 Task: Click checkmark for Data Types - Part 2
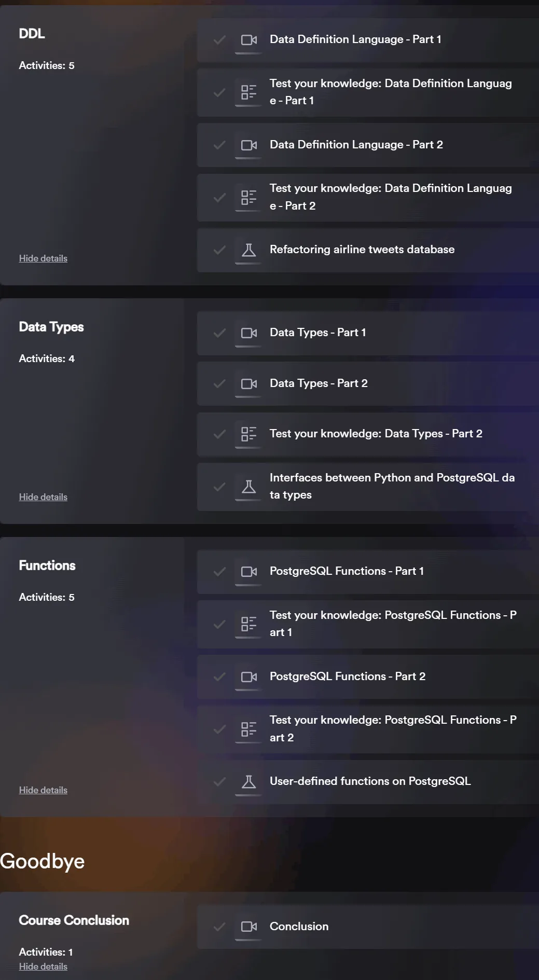219,384
